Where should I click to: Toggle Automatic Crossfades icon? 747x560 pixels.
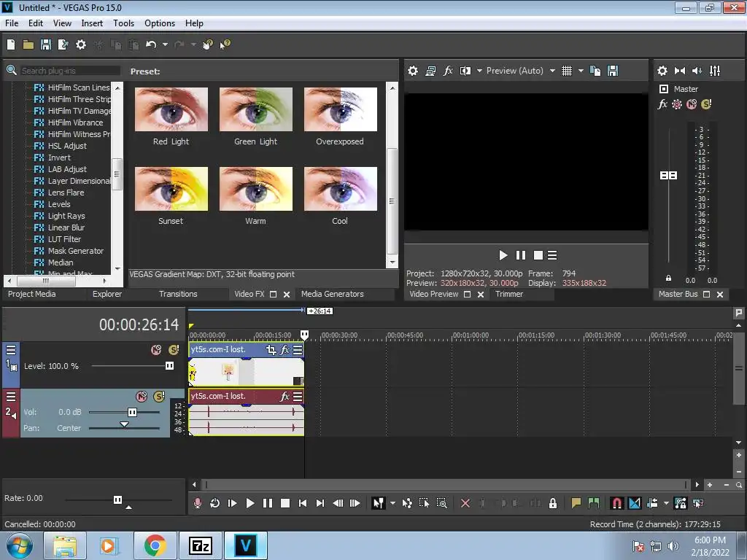pos(635,503)
